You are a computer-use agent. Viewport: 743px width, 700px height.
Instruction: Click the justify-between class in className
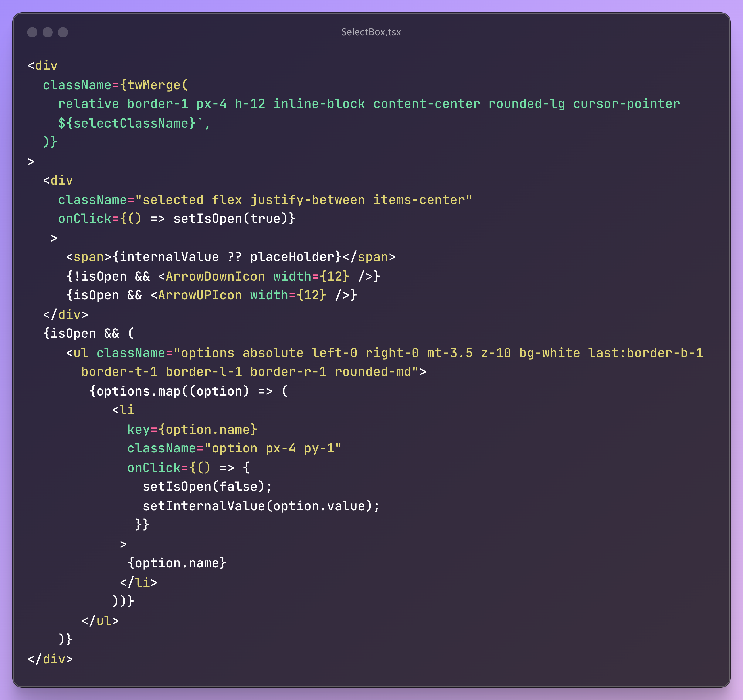(307, 200)
